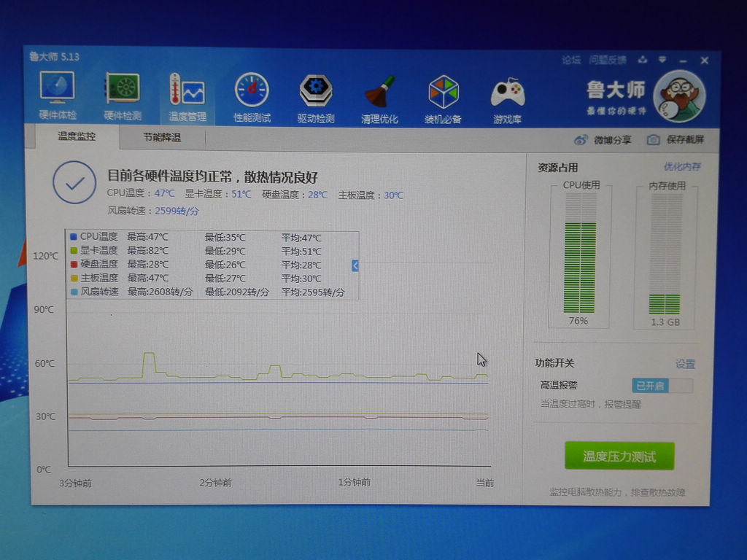Open the title bar dropdown menu arrow
The width and height of the screenshot is (747, 560).
tap(661, 60)
